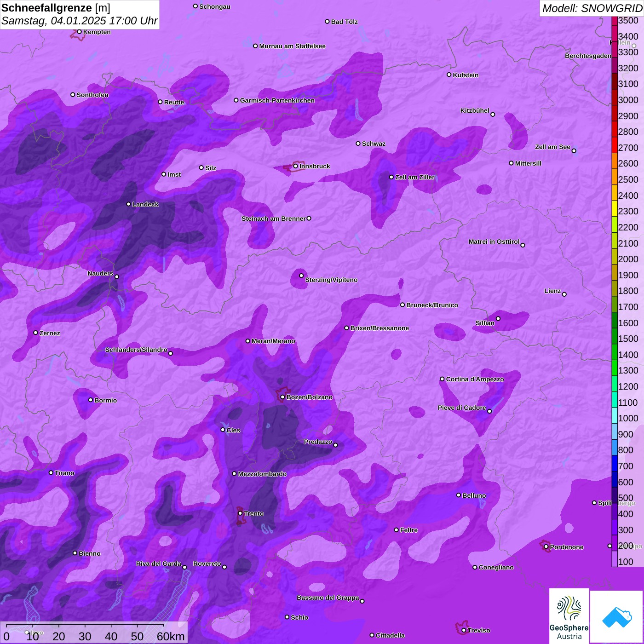Screen dimensions: 644x644
Task: Click the blue cloud logo icon
Action: tap(616, 617)
